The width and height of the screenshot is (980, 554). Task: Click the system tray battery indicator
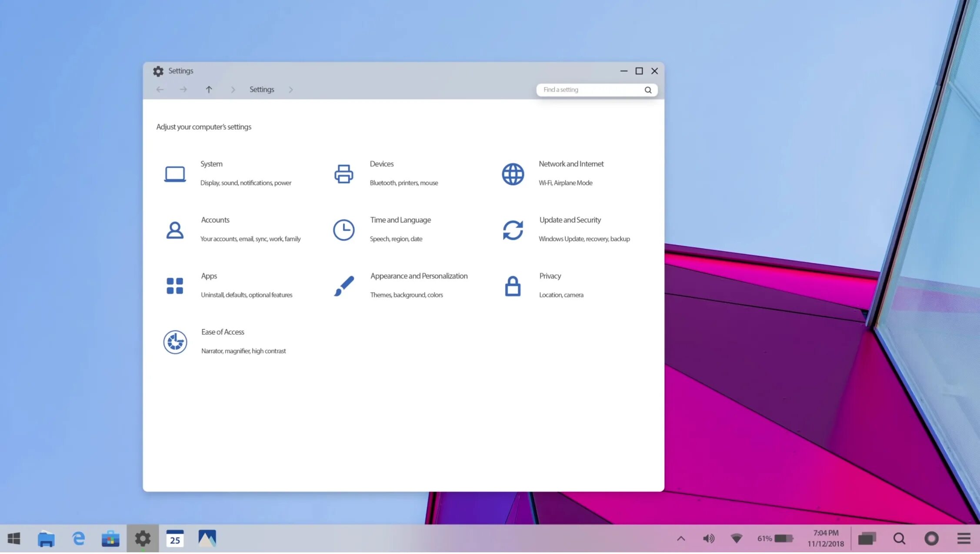point(783,538)
